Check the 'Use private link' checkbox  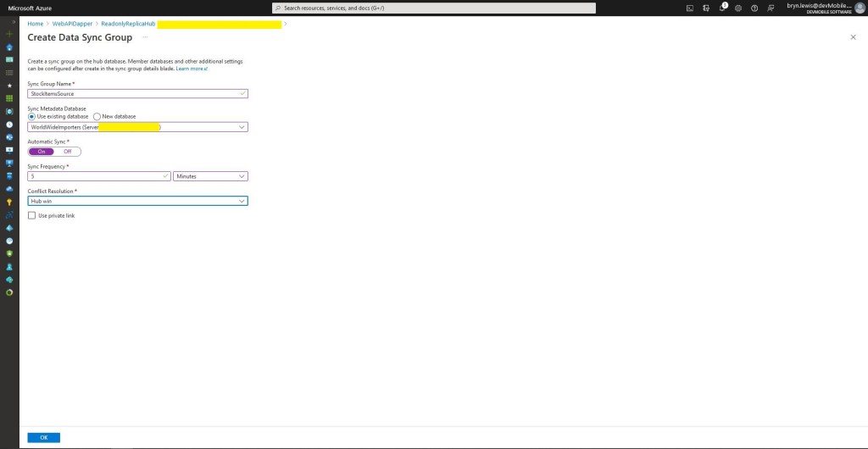point(32,216)
